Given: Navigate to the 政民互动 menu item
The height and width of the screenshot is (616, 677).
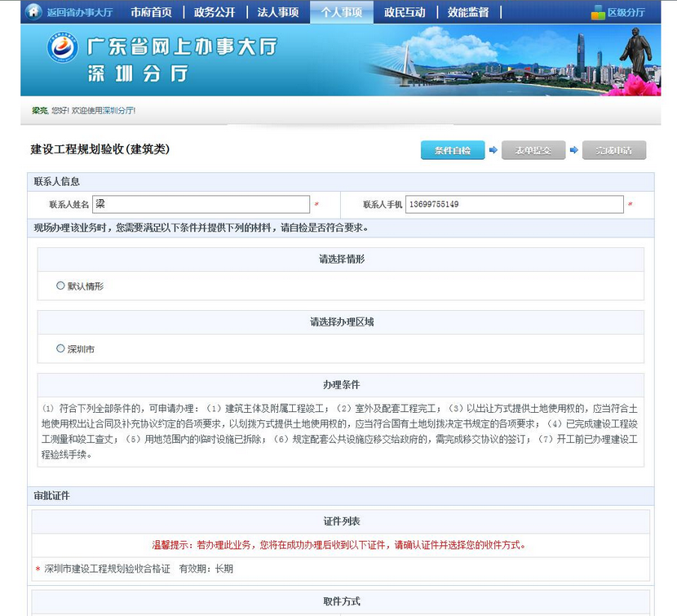Looking at the screenshot, I should 405,12.
